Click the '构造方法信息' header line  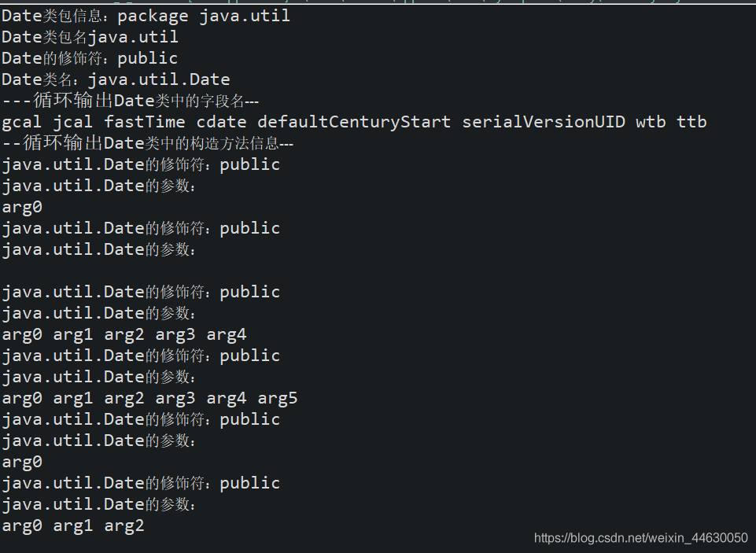[148, 143]
